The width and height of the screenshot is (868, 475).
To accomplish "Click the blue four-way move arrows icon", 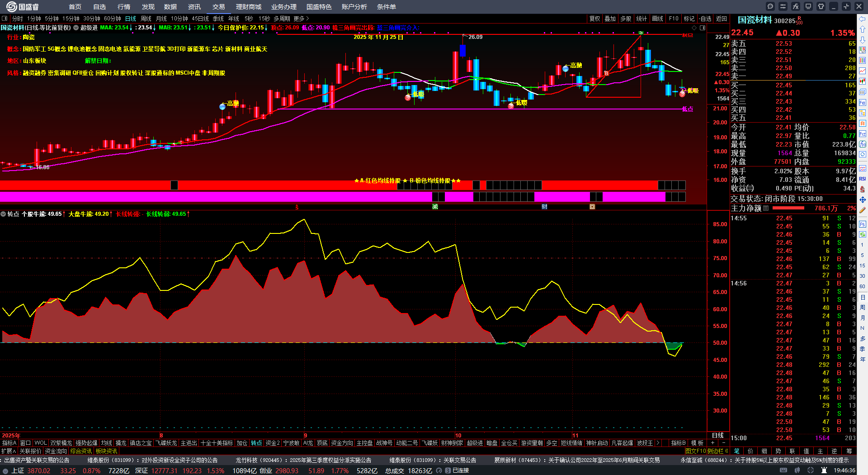I will point(863,199).
